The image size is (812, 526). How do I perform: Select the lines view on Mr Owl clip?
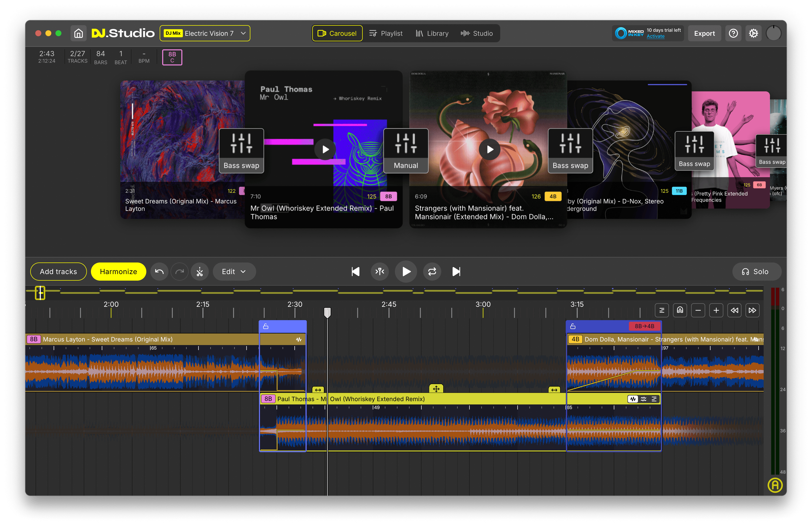[654, 399]
